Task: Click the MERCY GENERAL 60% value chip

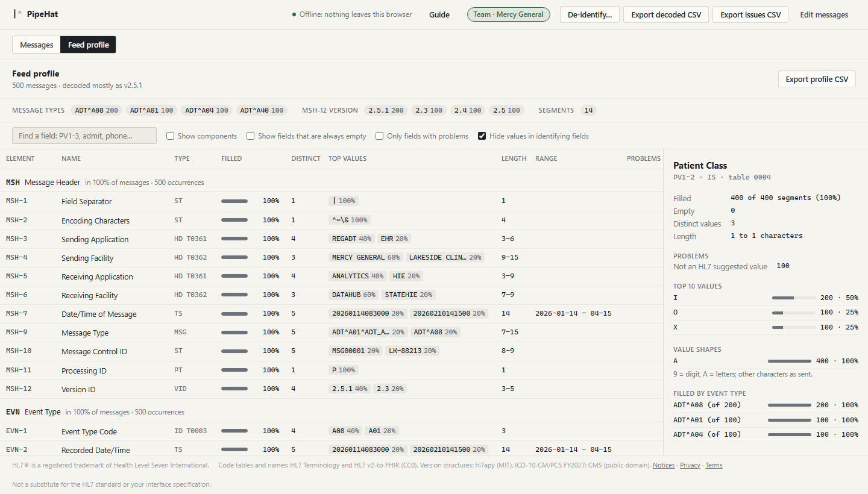Action: pyautogui.click(x=366, y=257)
